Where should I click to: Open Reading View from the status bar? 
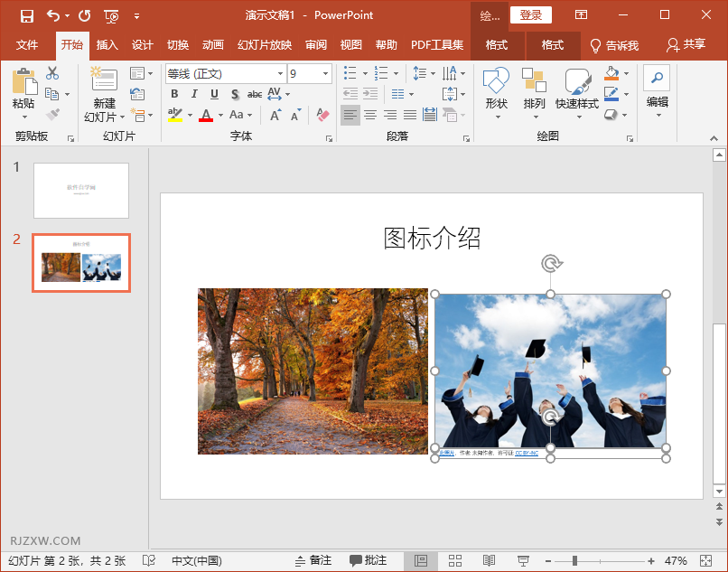(x=489, y=560)
